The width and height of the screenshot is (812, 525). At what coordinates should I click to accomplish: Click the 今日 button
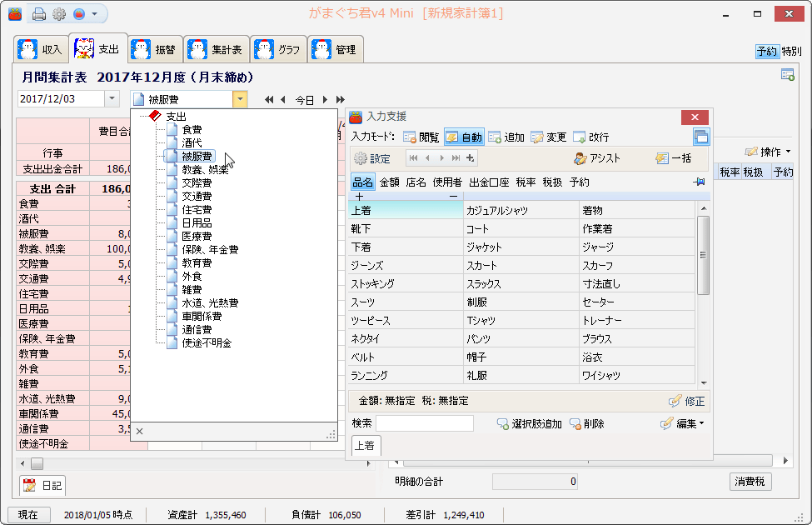point(305,100)
